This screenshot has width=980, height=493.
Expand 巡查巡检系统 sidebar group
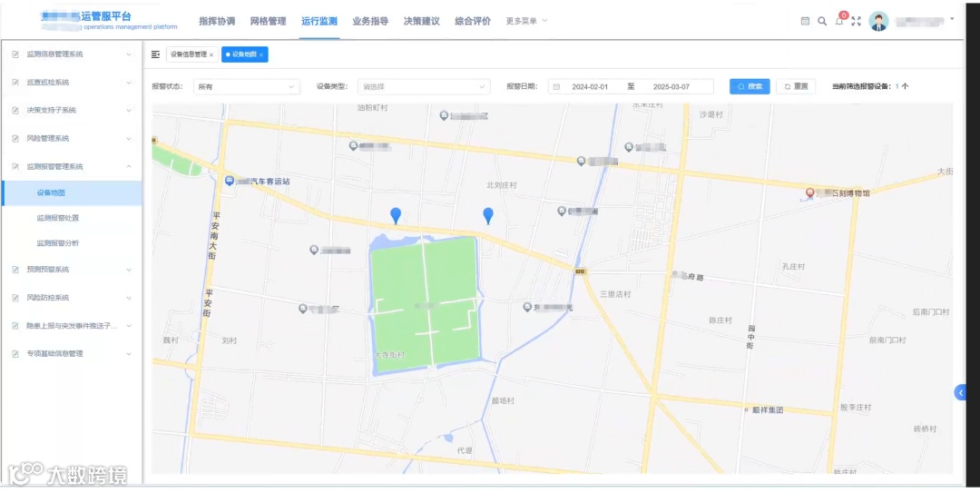(x=129, y=82)
